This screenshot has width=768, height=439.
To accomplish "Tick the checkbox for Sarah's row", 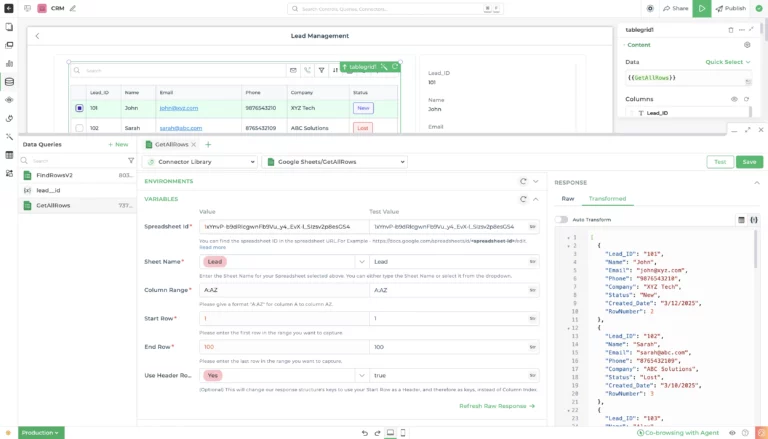I will tap(79, 128).
